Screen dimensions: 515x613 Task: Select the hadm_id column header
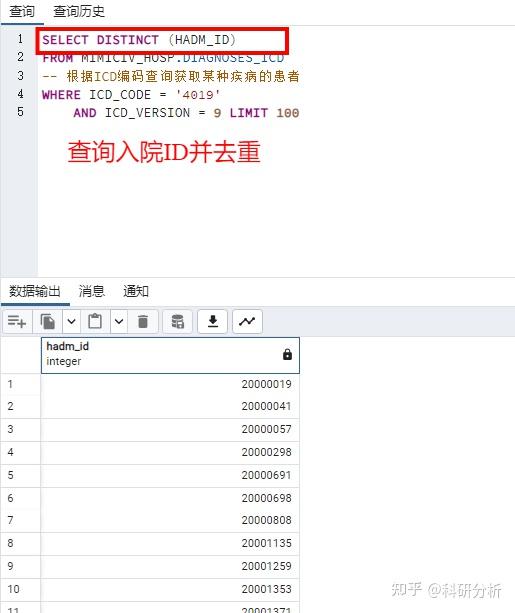170,355
